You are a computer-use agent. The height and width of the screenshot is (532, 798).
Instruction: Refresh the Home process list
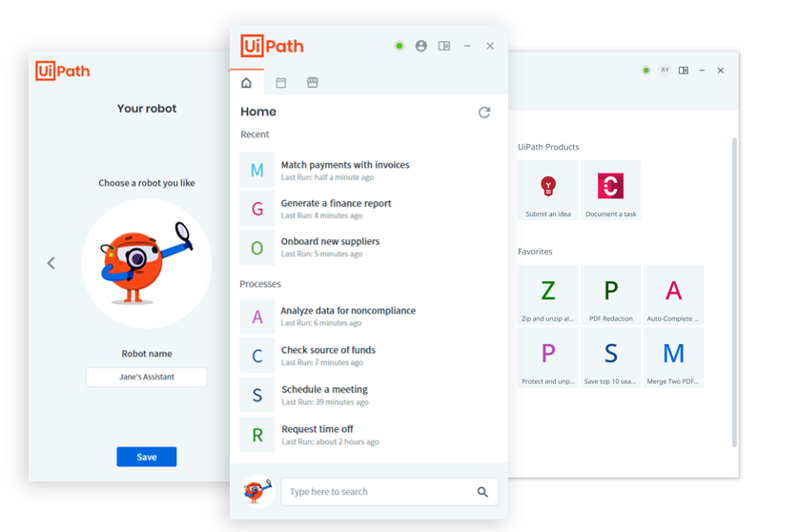pos(484,112)
